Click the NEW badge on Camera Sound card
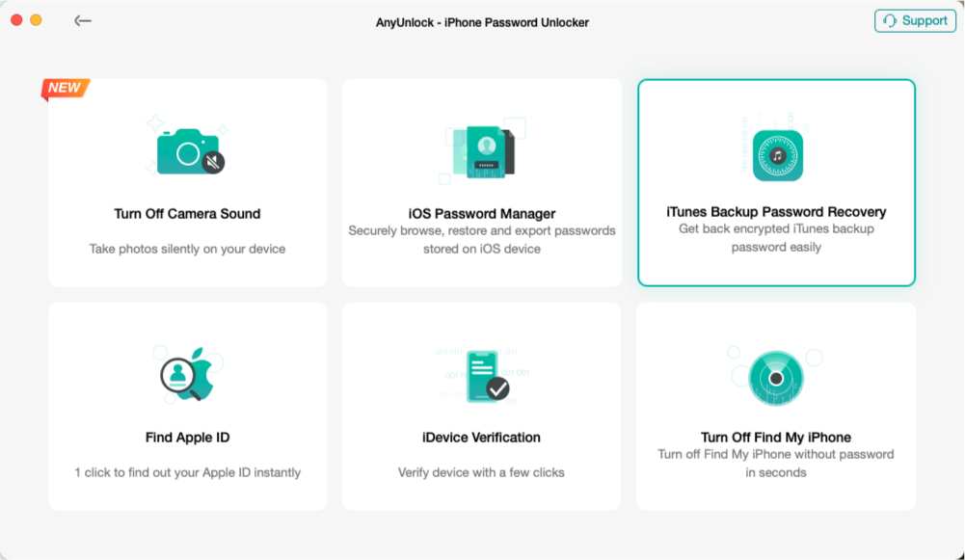Image resolution: width=965 pixels, height=560 pixels. 65,88
